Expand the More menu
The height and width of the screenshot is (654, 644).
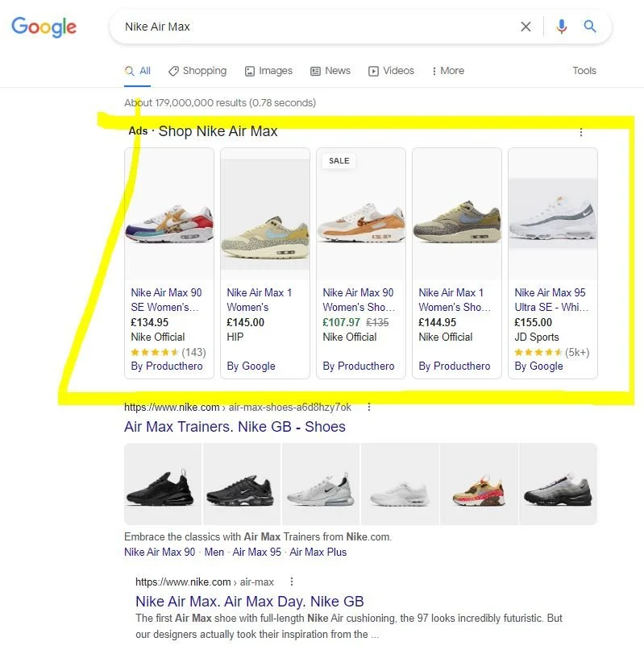pos(448,71)
